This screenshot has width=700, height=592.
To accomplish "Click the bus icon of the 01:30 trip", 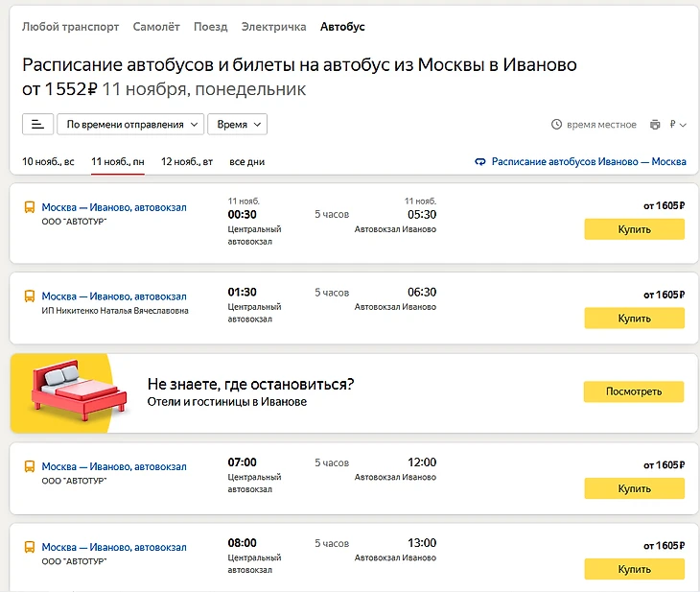I will [30, 296].
